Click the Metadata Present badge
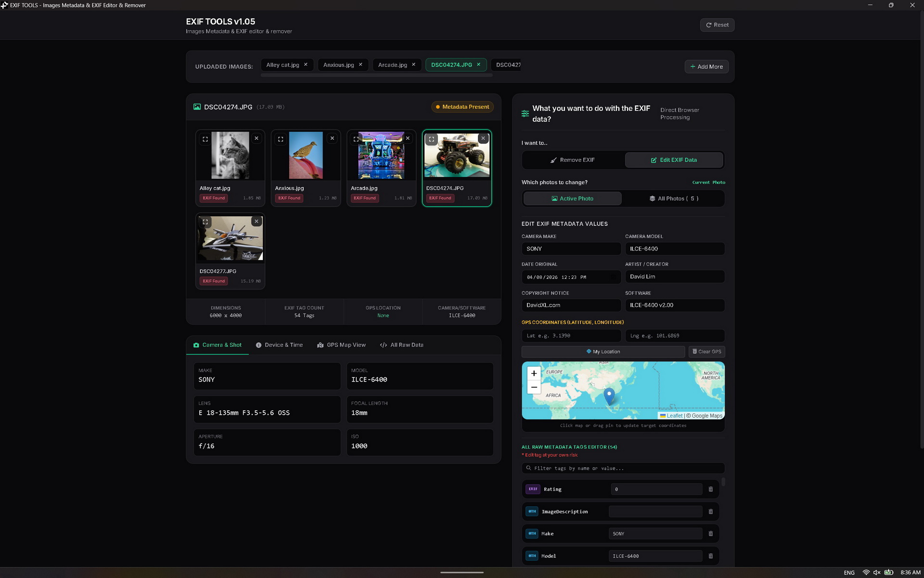Viewport: 924px width, 578px height. click(462, 107)
